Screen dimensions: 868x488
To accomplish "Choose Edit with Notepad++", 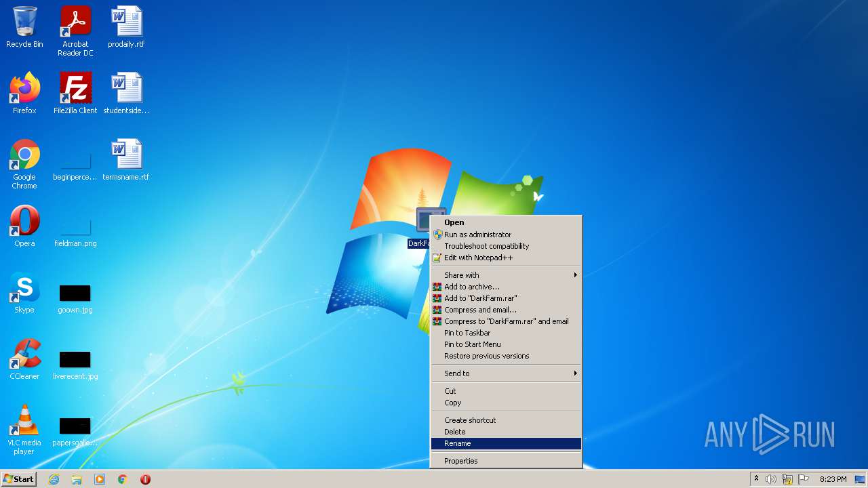I will [x=507, y=258].
